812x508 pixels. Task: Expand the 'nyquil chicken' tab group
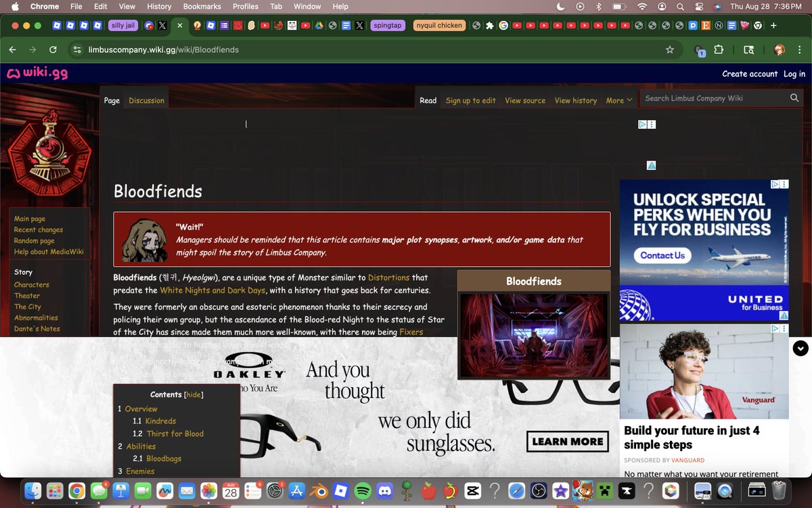pos(439,25)
